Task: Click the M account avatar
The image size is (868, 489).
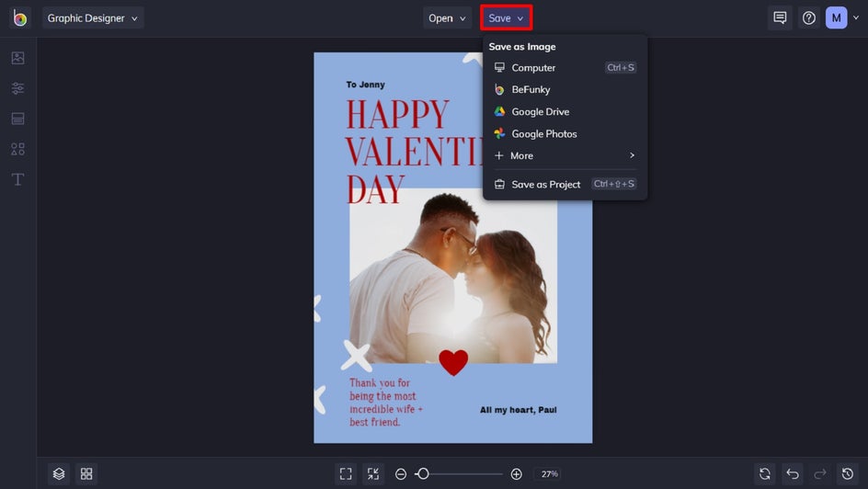Action: [837, 17]
